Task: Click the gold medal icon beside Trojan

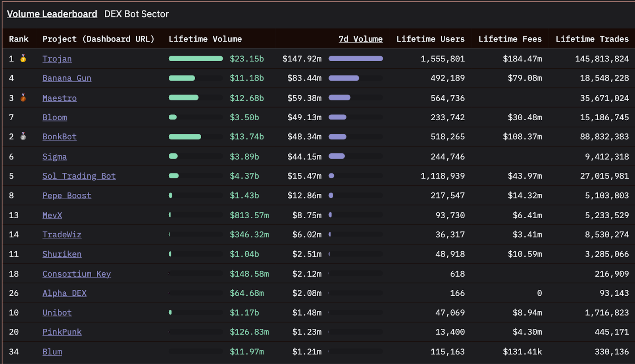Action: point(23,58)
